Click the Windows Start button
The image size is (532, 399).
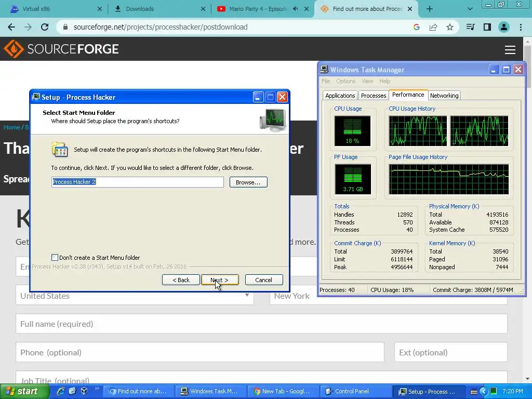(25, 391)
